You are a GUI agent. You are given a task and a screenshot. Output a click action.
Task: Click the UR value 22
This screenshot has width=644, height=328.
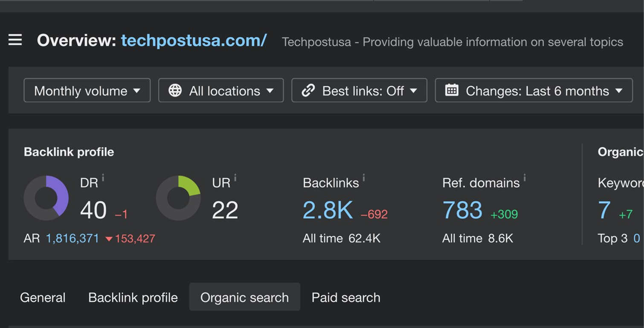pyautogui.click(x=225, y=210)
